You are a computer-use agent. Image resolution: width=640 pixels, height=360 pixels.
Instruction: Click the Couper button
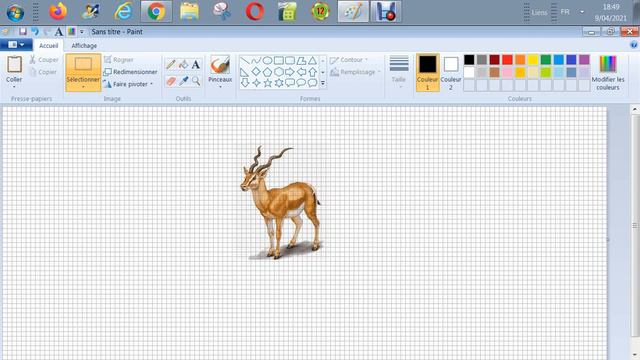pos(44,60)
